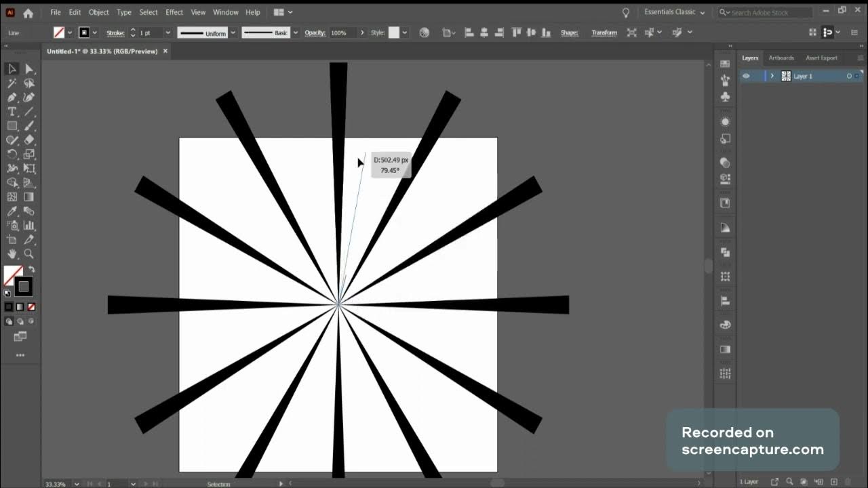Select the Perspective Grid tool
Viewport: 868px width, 488px height.
pyautogui.click(x=29, y=183)
